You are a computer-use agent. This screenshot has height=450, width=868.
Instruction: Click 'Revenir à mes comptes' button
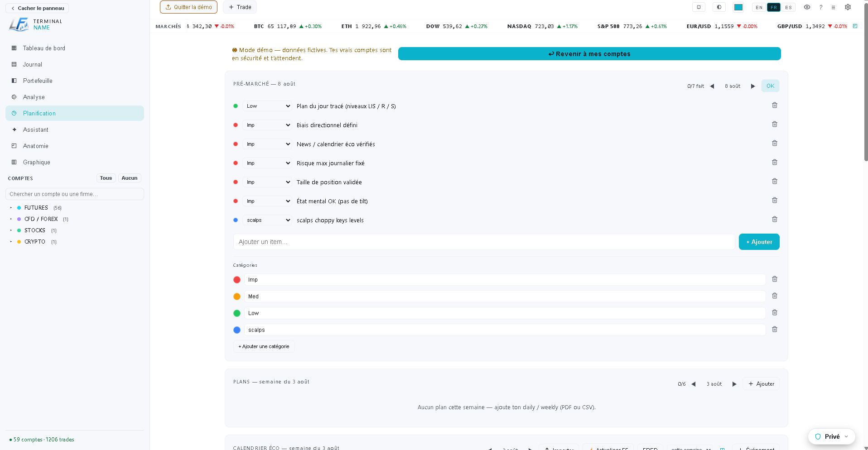[x=589, y=54]
